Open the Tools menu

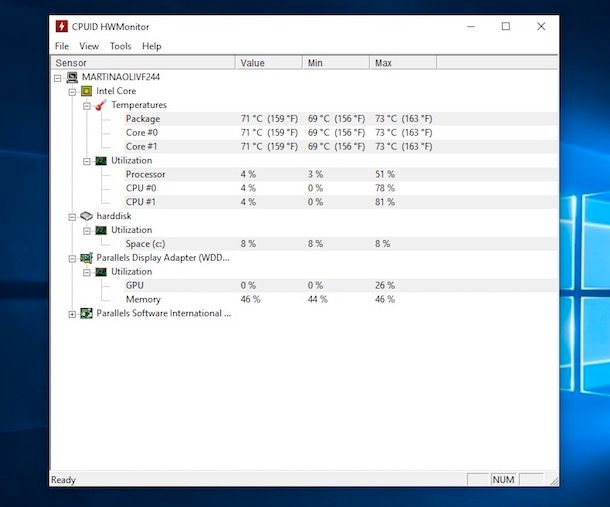pyautogui.click(x=120, y=46)
